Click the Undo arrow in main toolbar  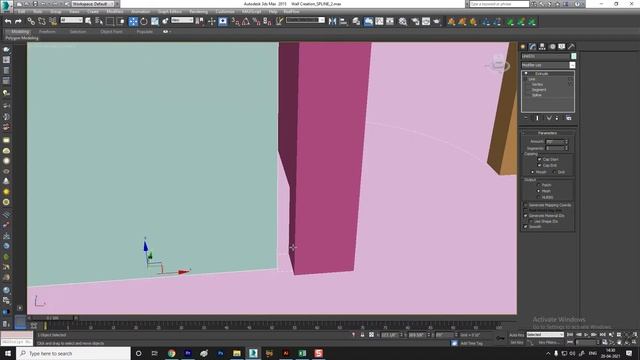click(x=8, y=21)
